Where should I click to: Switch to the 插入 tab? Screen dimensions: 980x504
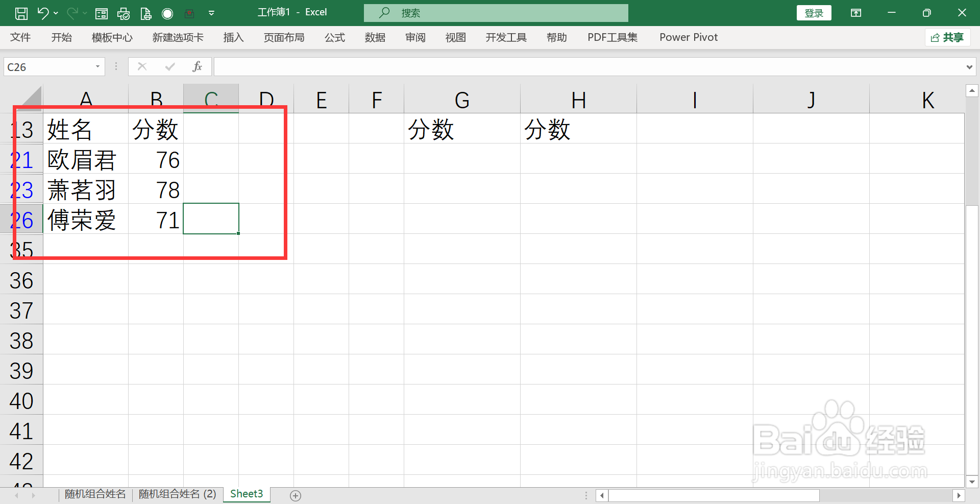(x=234, y=37)
